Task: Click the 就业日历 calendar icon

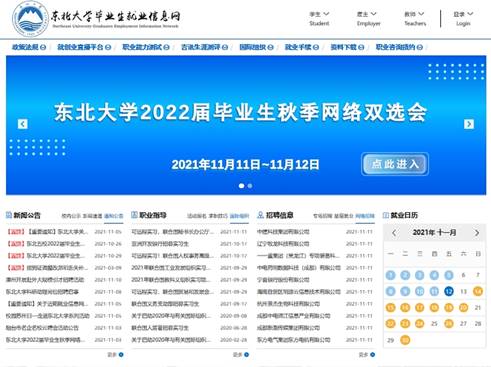Action: 386,215
